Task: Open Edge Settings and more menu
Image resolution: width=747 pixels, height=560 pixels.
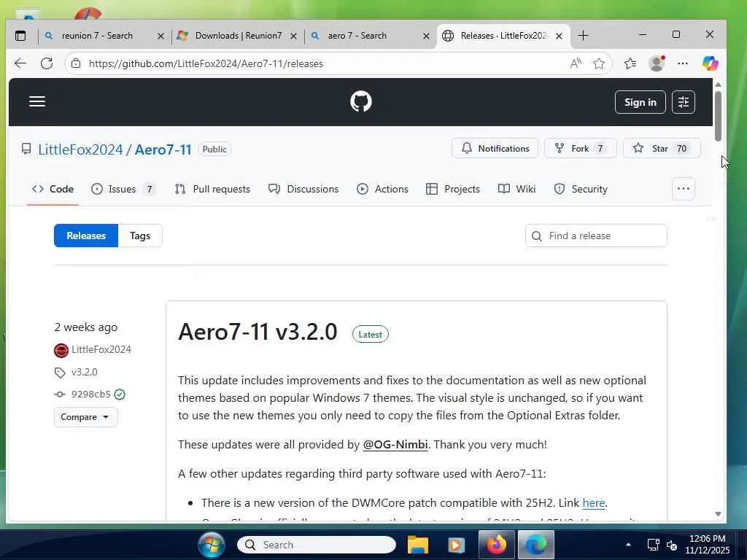Action: [683, 63]
